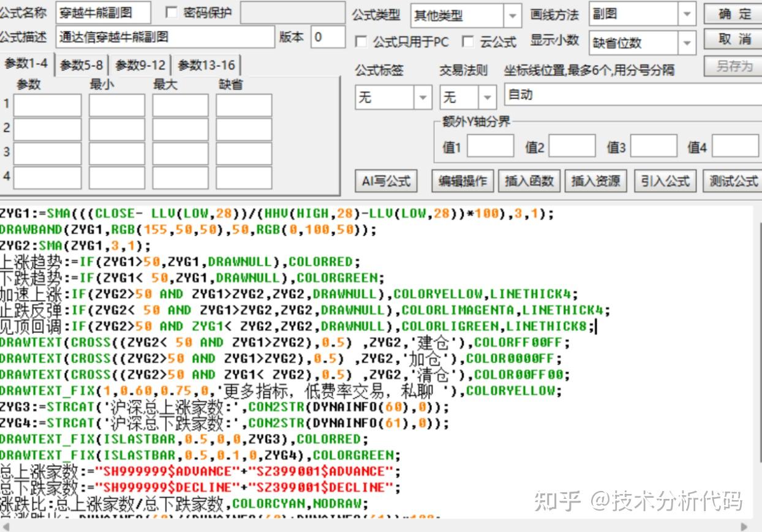Tick the 公式只用于PC checkbox
This screenshot has height=532, width=762.
[x=361, y=42]
